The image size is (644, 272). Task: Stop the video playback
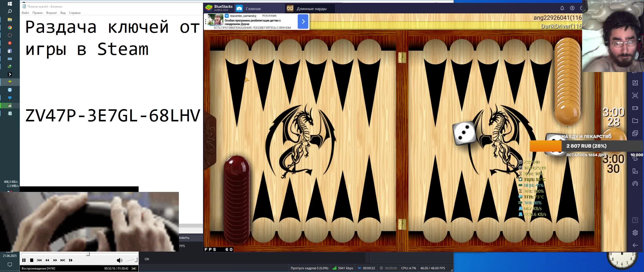[x=32, y=260]
